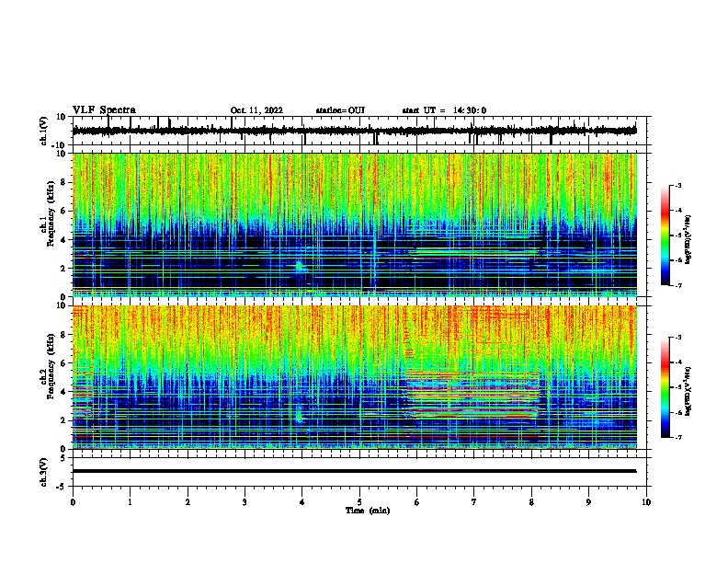Click the ch.2 Frequency (kHz) axis label
This screenshot has width=728, height=563.
click(50, 366)
